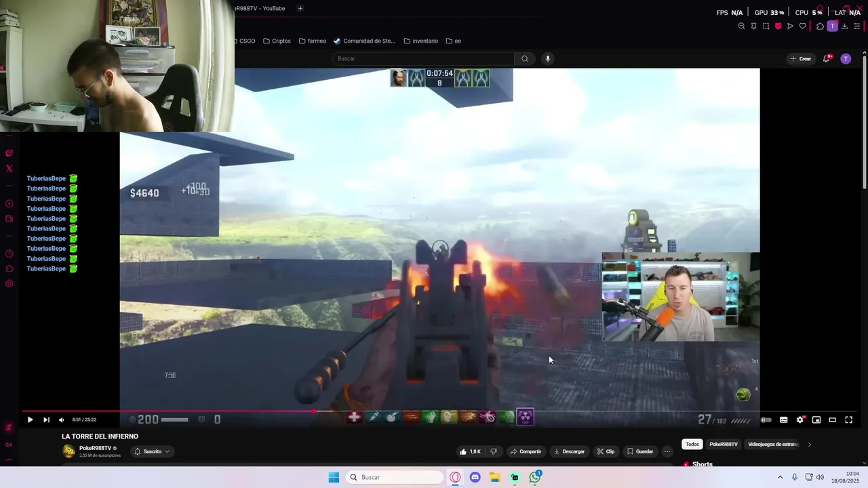
Task: Open the PokeR988TV channel avatar
Action: coord(68,451)
